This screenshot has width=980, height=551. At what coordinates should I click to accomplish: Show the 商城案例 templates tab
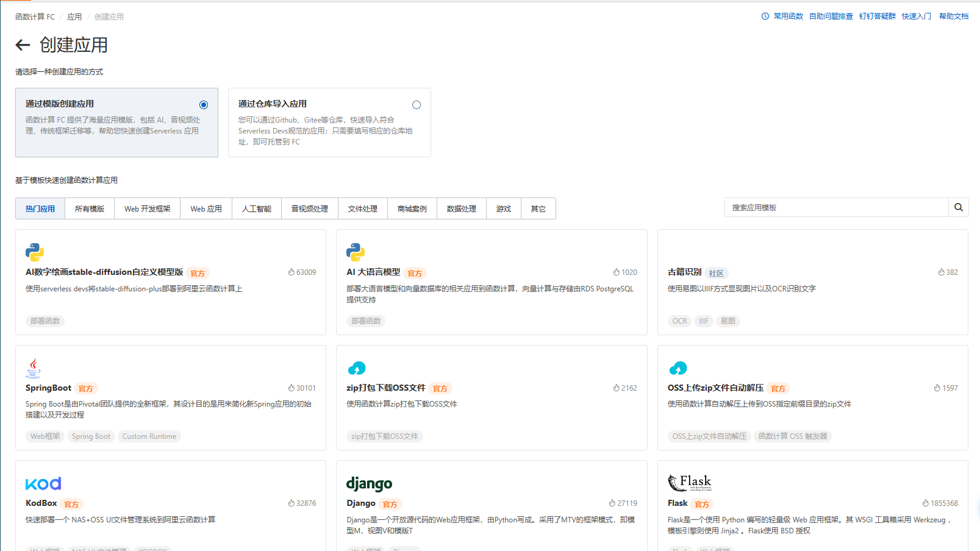pyautogui.click(x=412, y=208)
